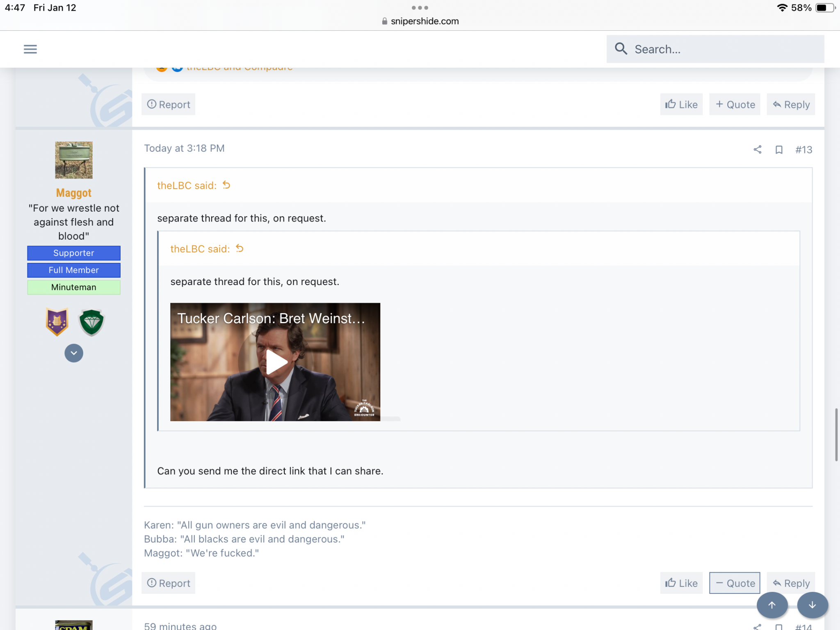This screenshot has width=840, height=630.
Task: Jump to nested quoted theLBC post
Action: 200,249
